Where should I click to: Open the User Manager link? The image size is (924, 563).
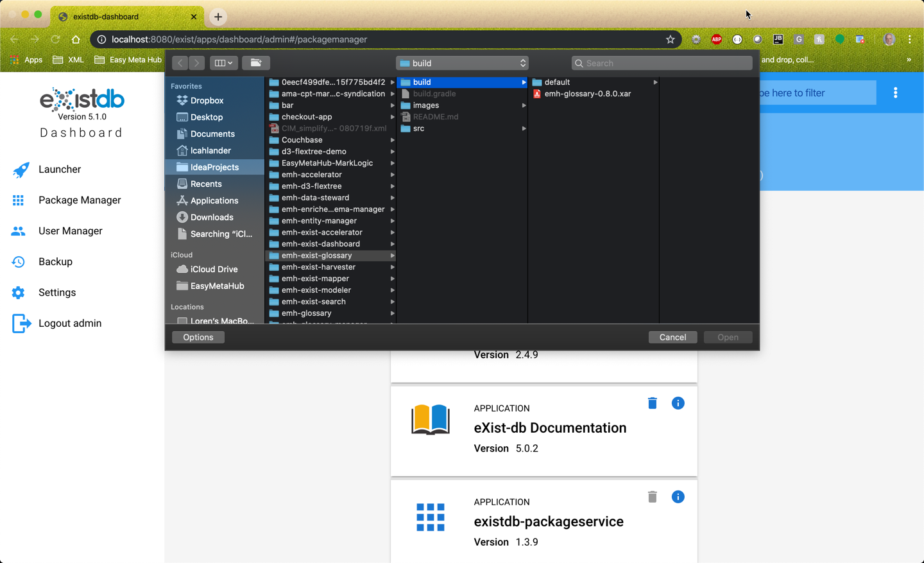(71, 231)
